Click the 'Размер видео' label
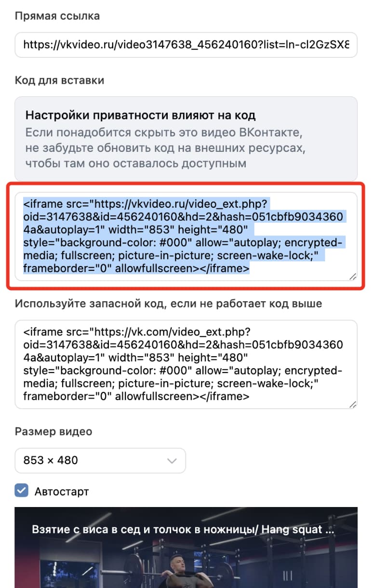This screenshot has height=588, width=373. (x=53, y=431)
